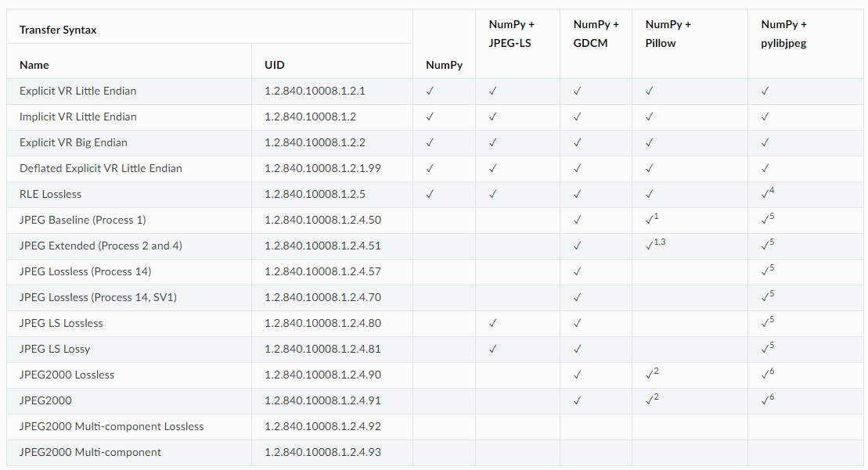Click NumPy checkmark for Explicit VR Little Endian
868x470 pixels.
[430, 91]
